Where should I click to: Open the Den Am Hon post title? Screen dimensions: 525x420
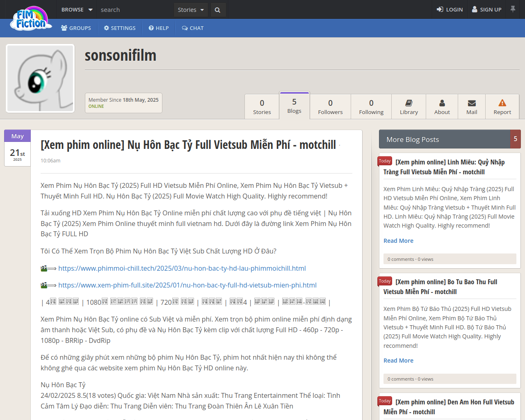click(449, 407)
